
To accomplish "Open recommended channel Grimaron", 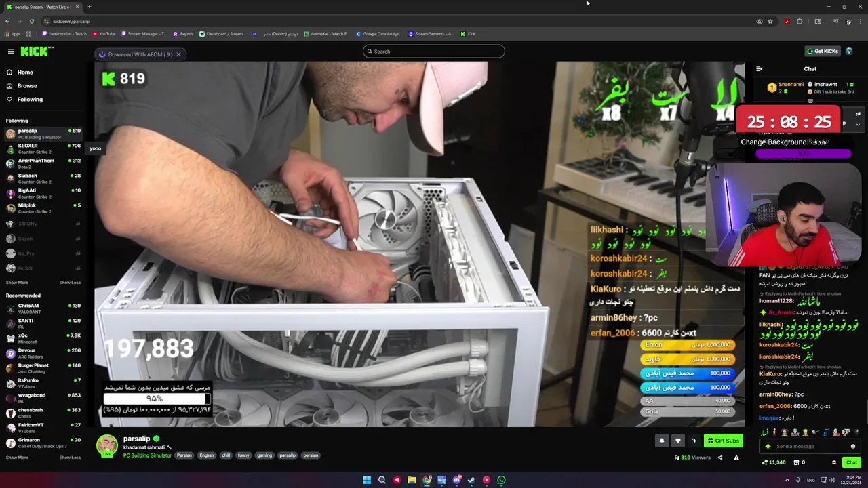I will tap(42, 443).
